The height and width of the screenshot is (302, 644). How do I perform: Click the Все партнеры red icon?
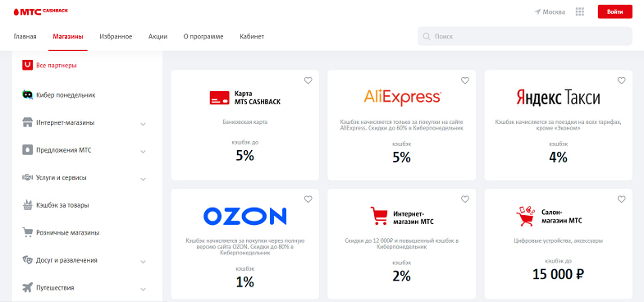click(x=27, y=65)
